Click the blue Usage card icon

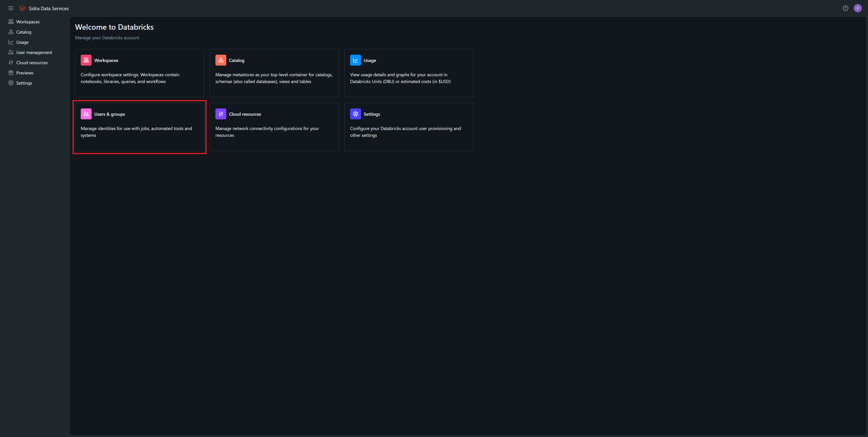356,60
